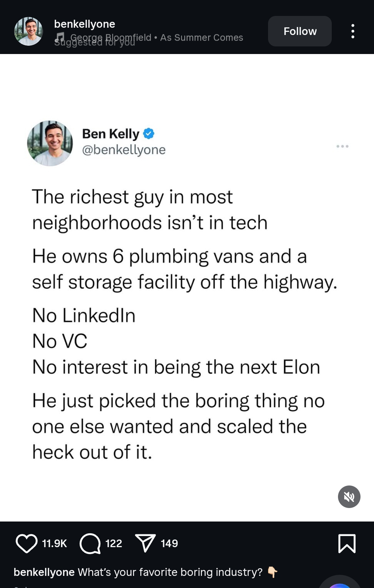
Task: Tap the @benkellyone handle in the tweet
Action: click(124, 150)
